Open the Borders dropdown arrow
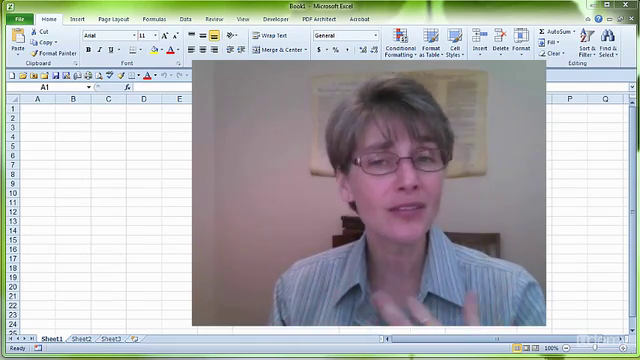This screenshot has width=640, height=360. coord(141,50)
